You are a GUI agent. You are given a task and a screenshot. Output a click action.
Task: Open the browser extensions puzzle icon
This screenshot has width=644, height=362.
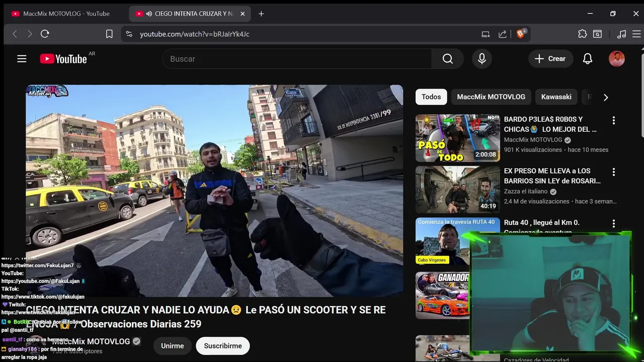583,34
